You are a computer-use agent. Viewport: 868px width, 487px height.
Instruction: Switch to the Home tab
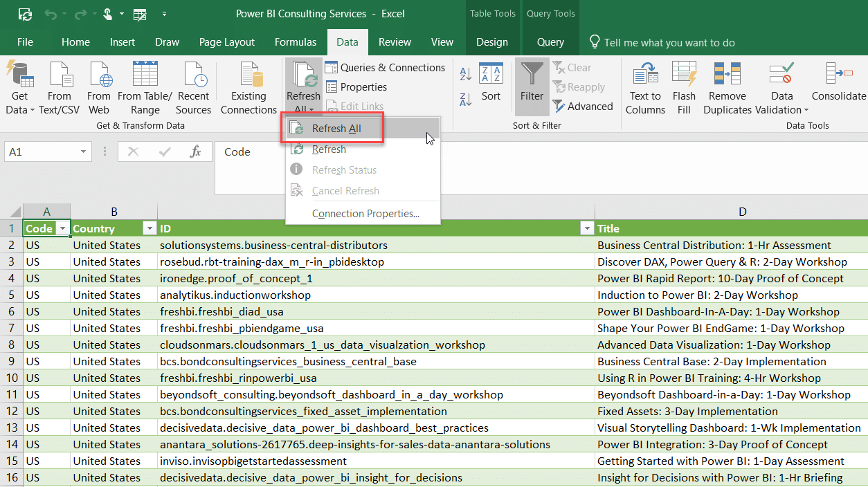click(x=75, y=42)
